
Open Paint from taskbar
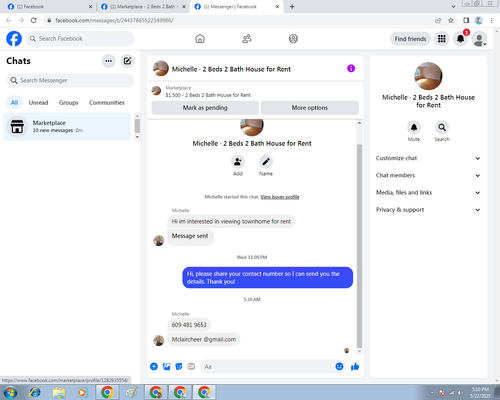[131, 392]
